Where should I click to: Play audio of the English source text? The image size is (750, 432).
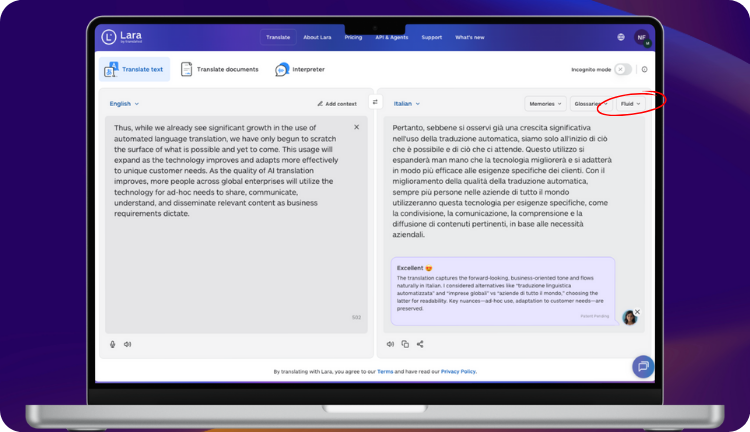click(x=127, y=344)
